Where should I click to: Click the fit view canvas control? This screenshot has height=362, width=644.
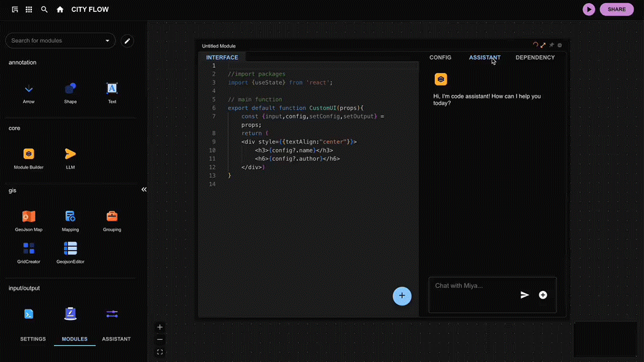tap(160, 352)
